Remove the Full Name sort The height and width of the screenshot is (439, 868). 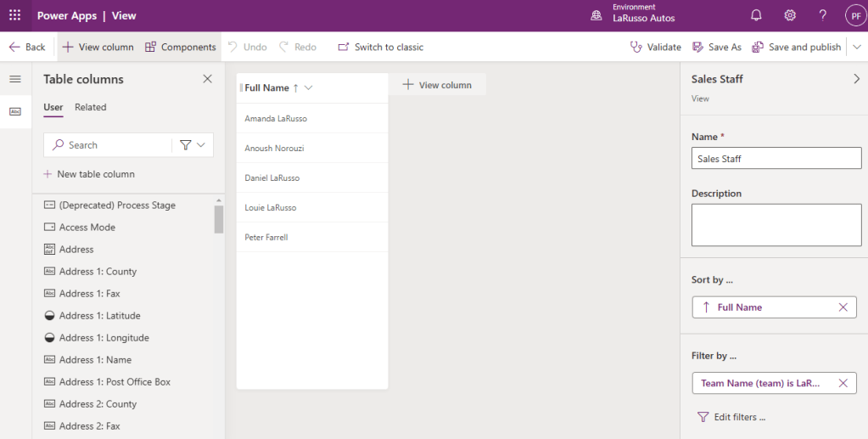coord(843,307)
